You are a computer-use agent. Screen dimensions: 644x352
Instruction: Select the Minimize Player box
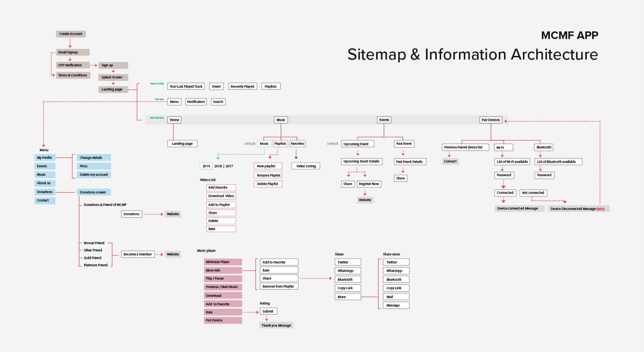tap(223, 262)
